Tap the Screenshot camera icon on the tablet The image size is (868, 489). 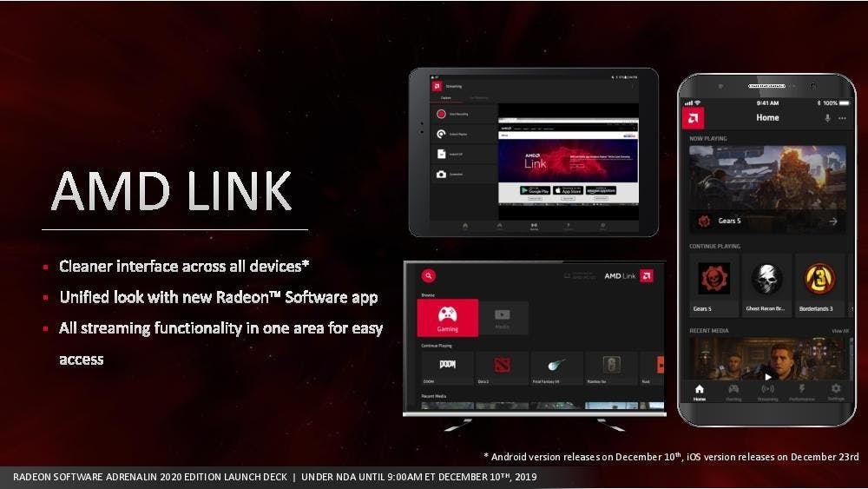coord(441,174)
